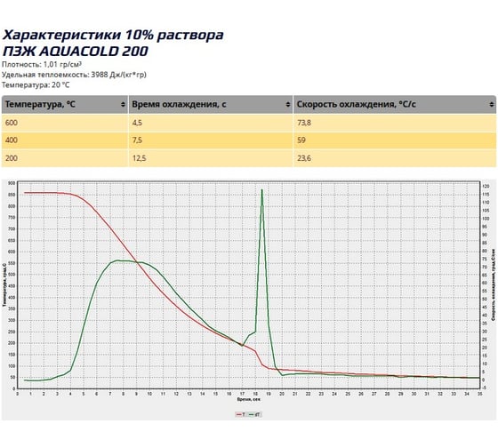This screenshot has height=448, width=498.
Task: Select the cooling rate cell 73,8
Action: [x=395, y=123]
